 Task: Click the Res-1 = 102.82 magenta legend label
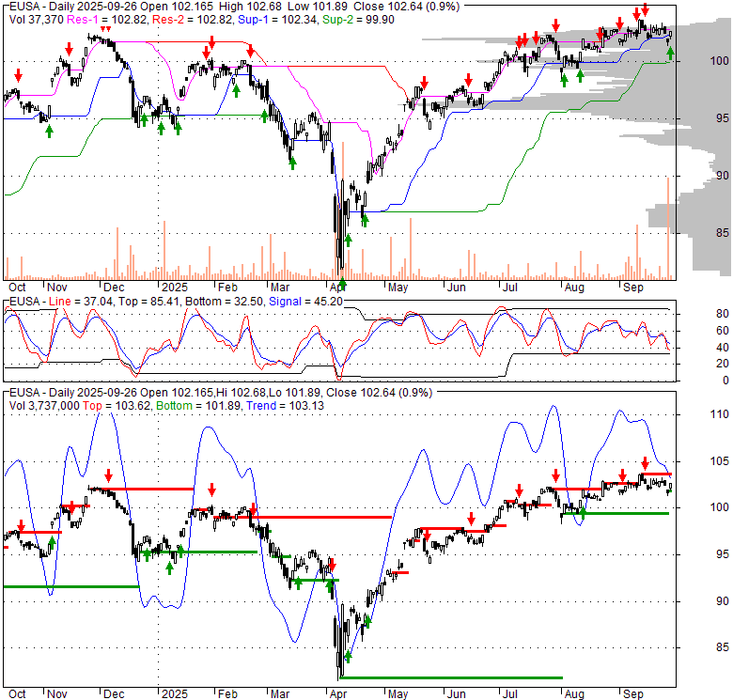pos(106,20)
